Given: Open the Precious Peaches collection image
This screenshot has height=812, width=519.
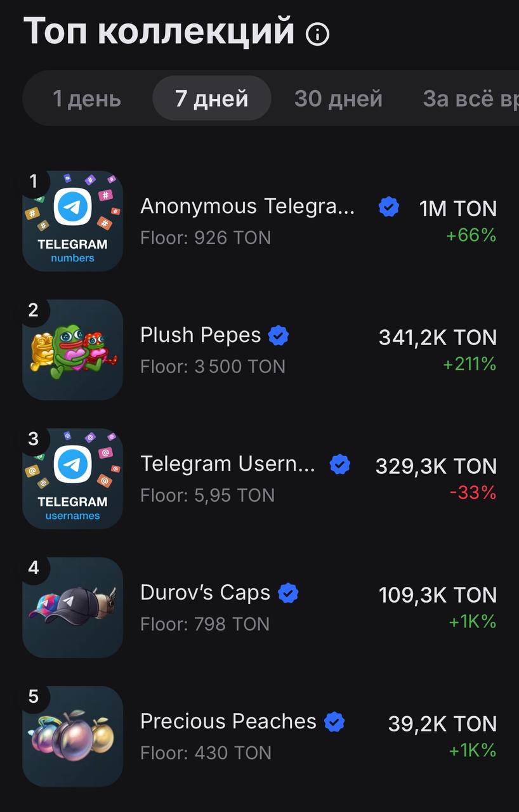Looking at the screenshot, I should click(73, 737).
